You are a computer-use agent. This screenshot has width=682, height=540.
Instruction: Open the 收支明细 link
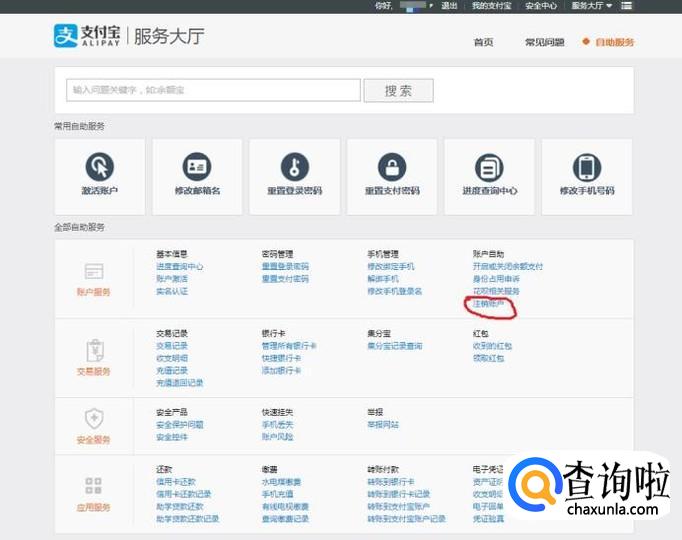pos(172,358)
